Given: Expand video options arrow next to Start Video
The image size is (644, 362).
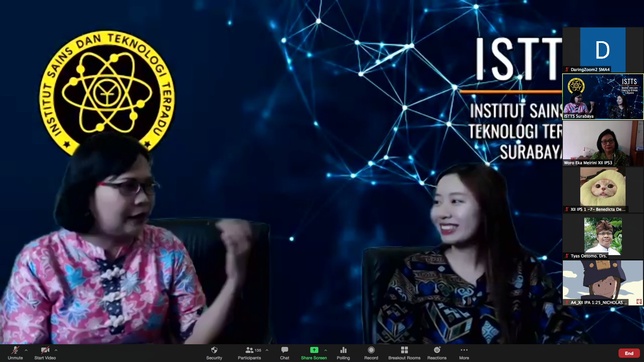Looking at the screenshot, I should pyautogui.click(x=56, y=350).
